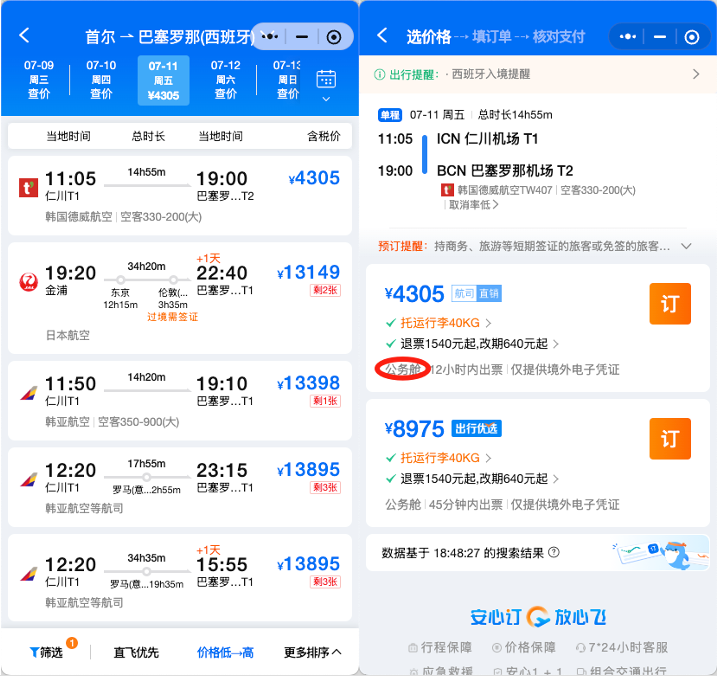Expand 更多排序 sort menu

pos(312,652)
